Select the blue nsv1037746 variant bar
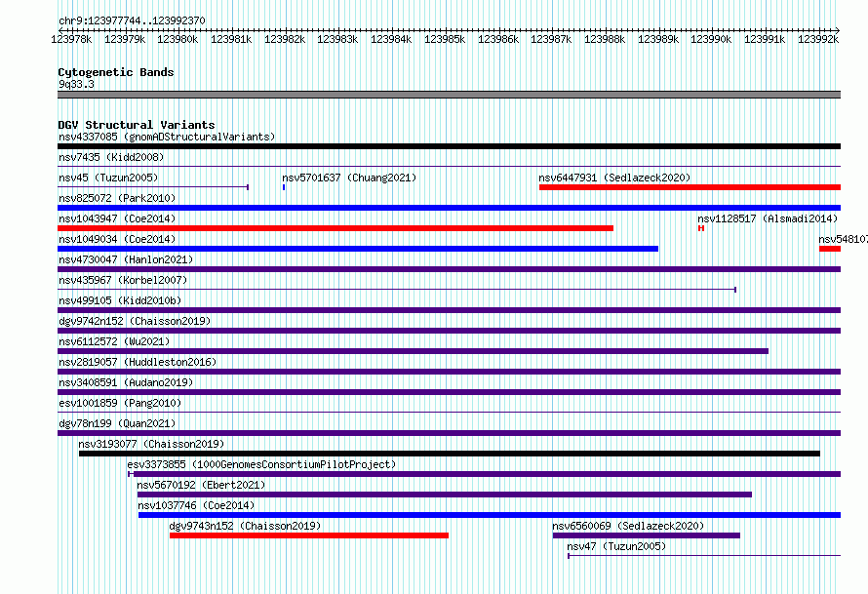868x594 pixels. pyautogui.click(x=490, y=515)
